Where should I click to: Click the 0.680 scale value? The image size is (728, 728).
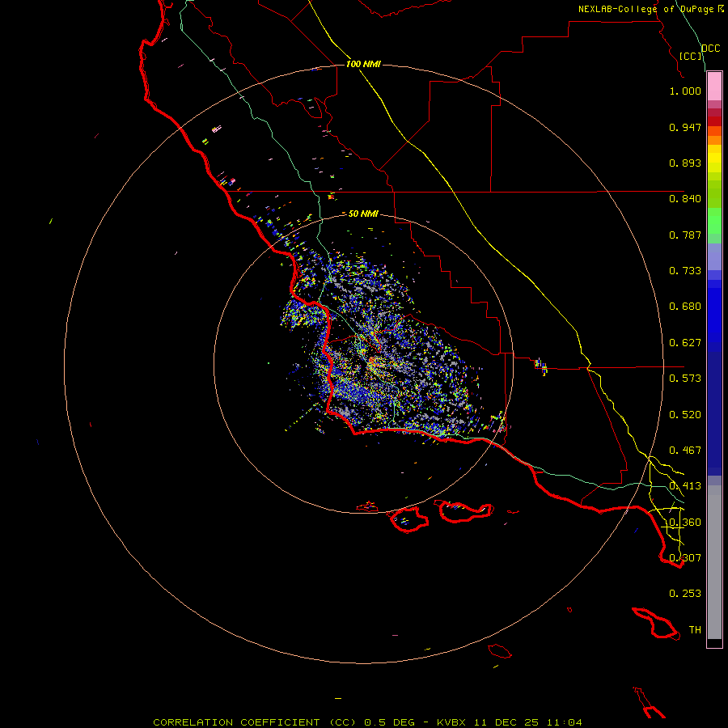685,307
